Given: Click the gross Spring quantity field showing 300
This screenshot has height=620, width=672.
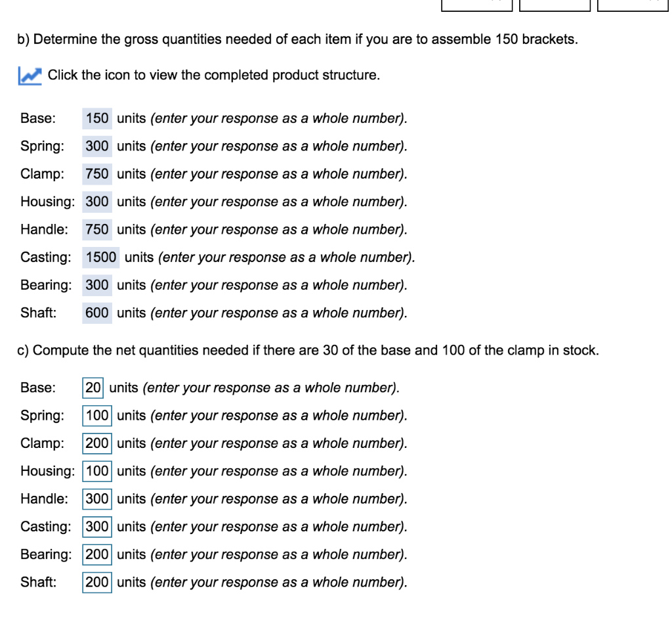Looking at the screenshot, I should click(97, 146).
